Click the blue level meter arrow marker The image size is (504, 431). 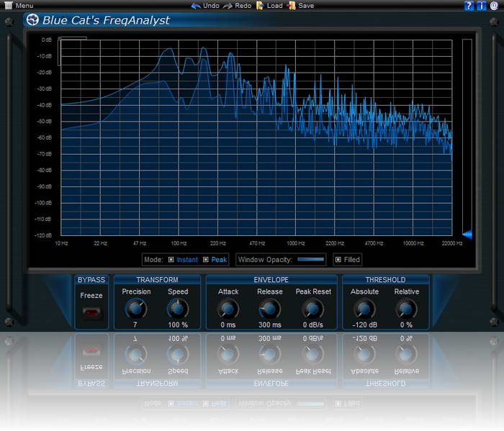467,234
